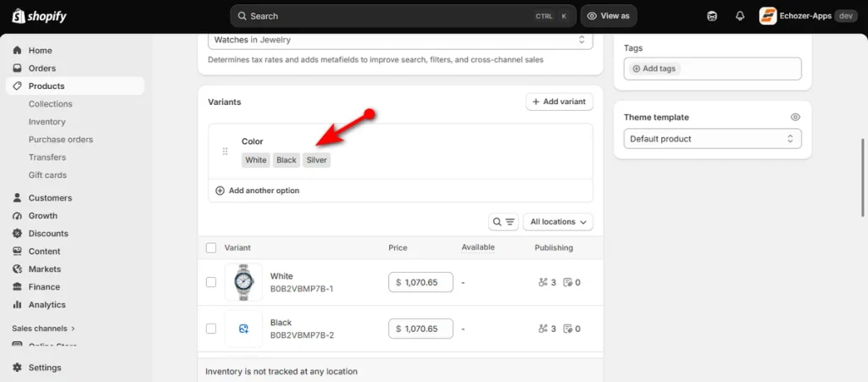This screenshot has width=868, height=382.
Task: Expand the Sales channels section chevron
Action: pos(73,329)
